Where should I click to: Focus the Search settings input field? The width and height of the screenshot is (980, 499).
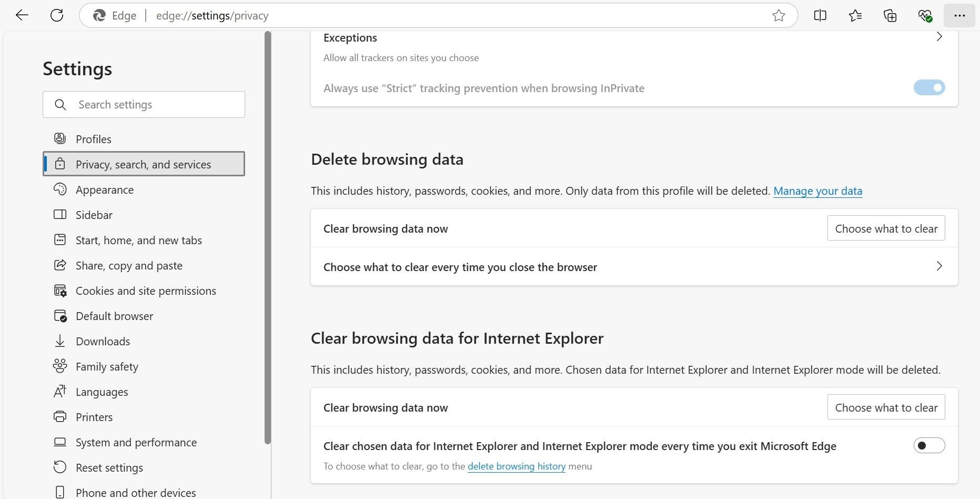tap(144, 104)
